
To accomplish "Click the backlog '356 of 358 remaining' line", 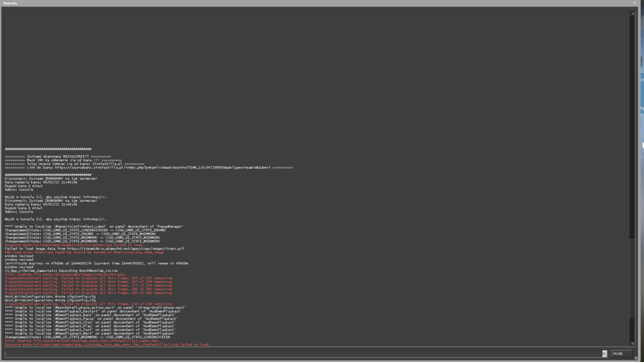I will tap(88, 289).
